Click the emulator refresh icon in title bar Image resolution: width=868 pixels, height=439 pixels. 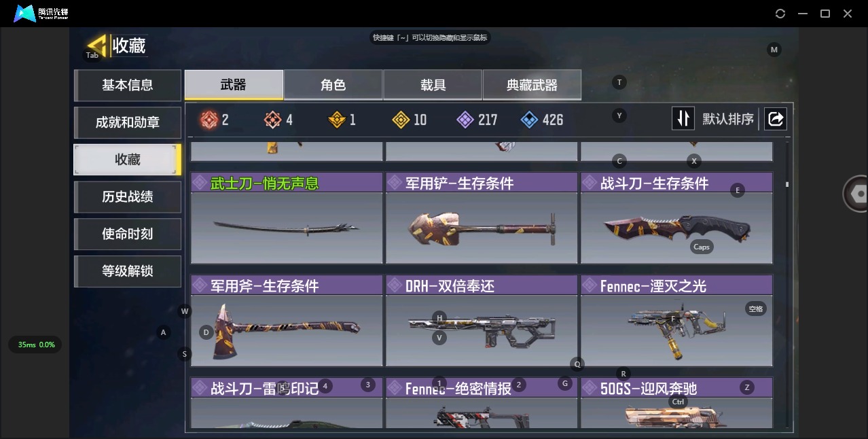(780, 14)
